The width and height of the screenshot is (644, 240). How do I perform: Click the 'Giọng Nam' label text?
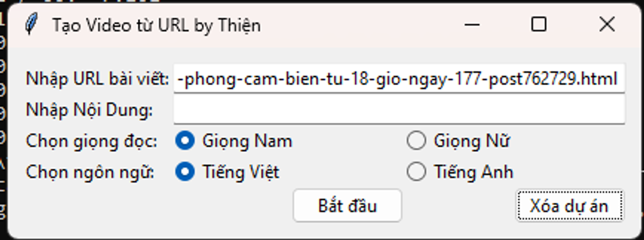click(x=247, y=141)
